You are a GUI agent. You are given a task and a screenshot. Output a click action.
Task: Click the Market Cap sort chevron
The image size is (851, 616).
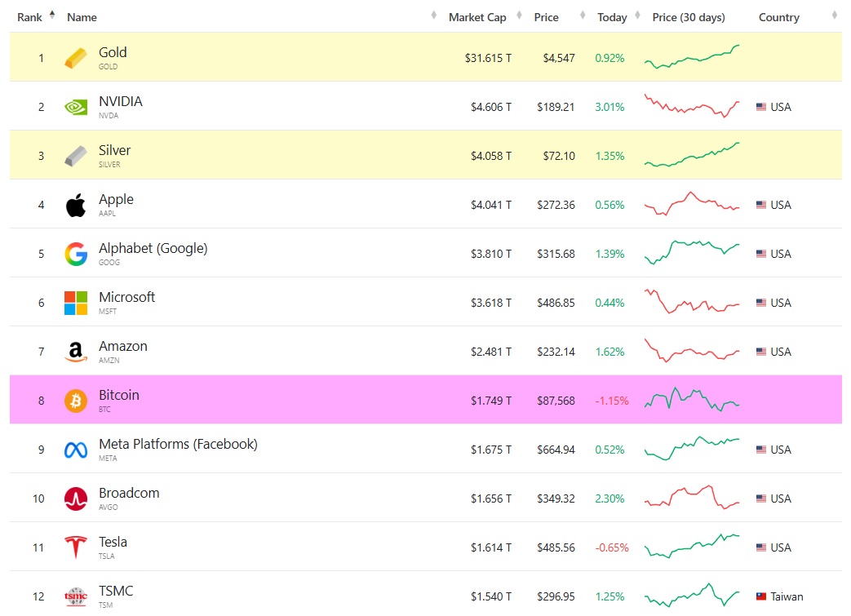(432, 14)
